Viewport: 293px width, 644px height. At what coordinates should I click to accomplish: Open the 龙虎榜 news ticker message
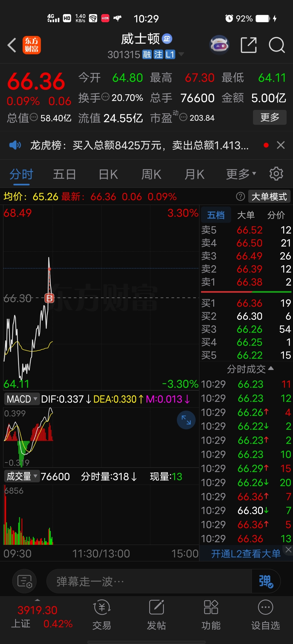click(139, 145)
